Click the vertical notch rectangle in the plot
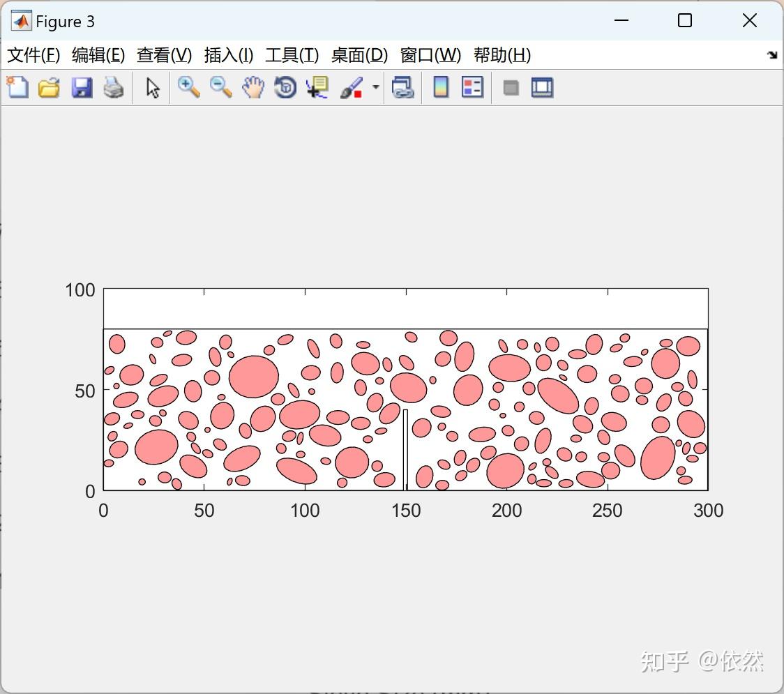This screenshot has height=694, width=784. [405, 450]
